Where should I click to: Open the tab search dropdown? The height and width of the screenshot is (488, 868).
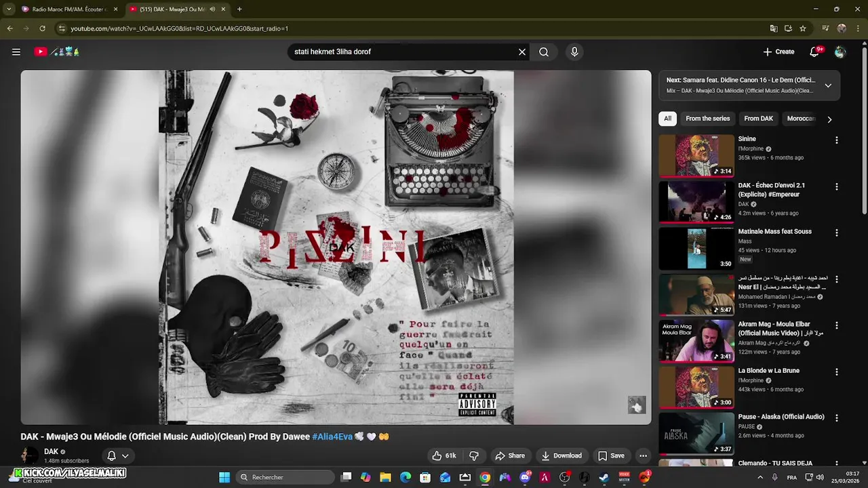click(x=9, y=9)
